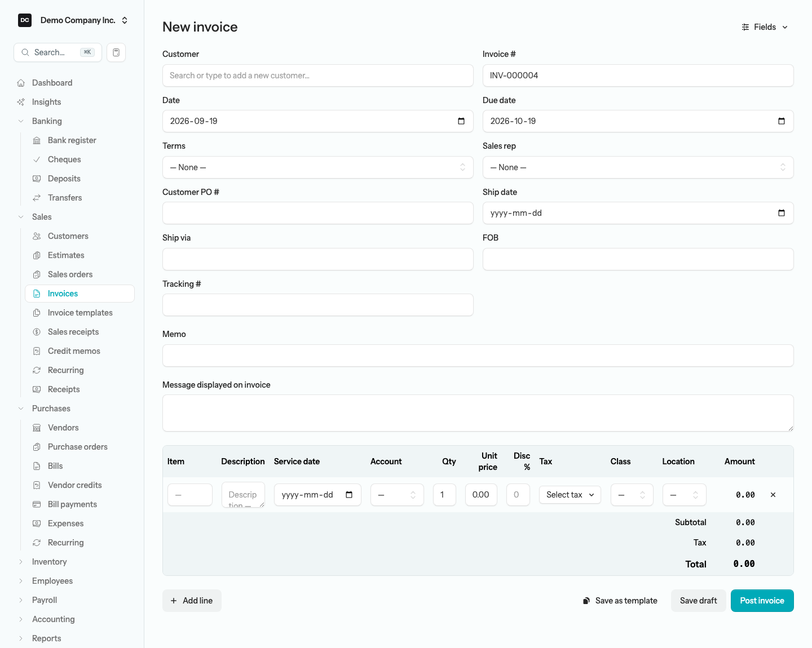Click the Customers people icon

tap(37, 236)
